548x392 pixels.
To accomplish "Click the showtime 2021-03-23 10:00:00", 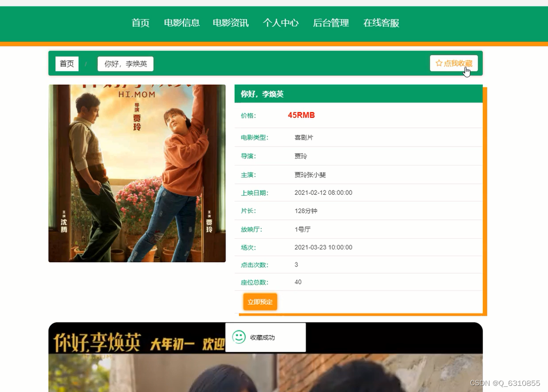I will point(323,247).
